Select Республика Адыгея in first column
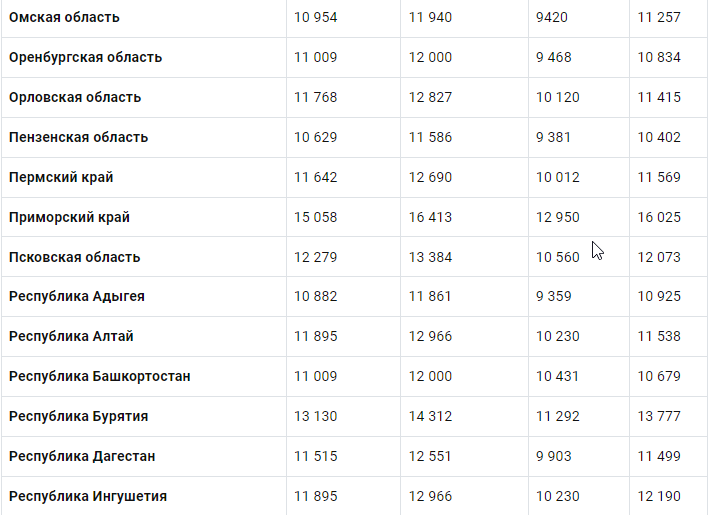The height and width of the screenshot is (515, 708). [x=77, y=296]
